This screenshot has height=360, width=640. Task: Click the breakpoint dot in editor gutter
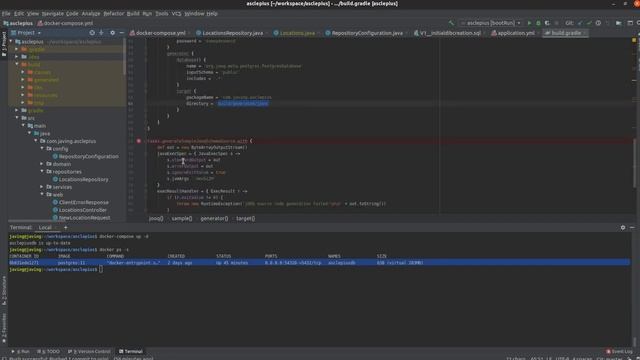click(x=139, y=141)
